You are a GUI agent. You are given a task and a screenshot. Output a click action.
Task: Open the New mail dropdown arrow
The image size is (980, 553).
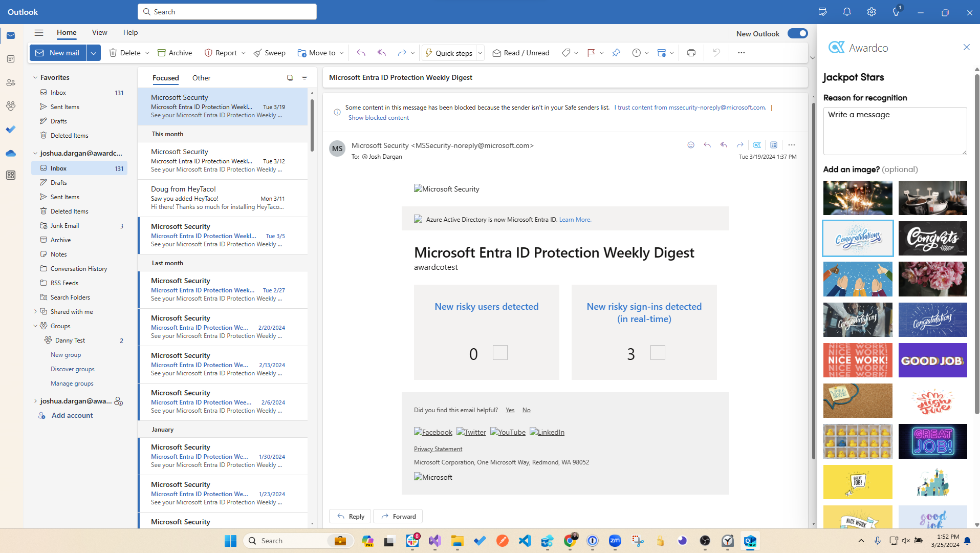[x=94, y=53]
